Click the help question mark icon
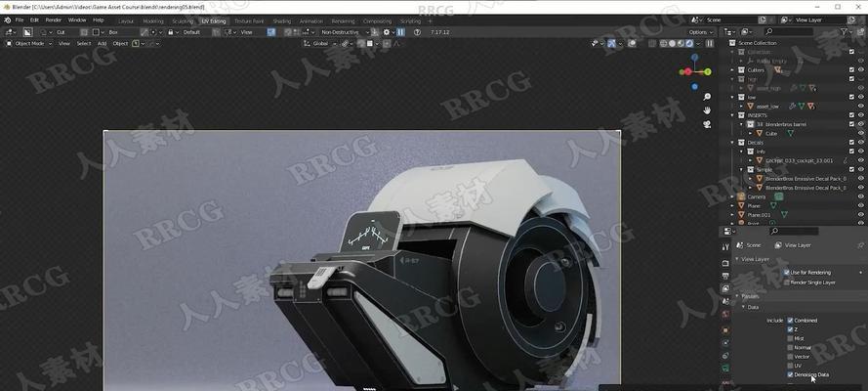This screenshot has width=868, height=391. click(x=417, y=32)
